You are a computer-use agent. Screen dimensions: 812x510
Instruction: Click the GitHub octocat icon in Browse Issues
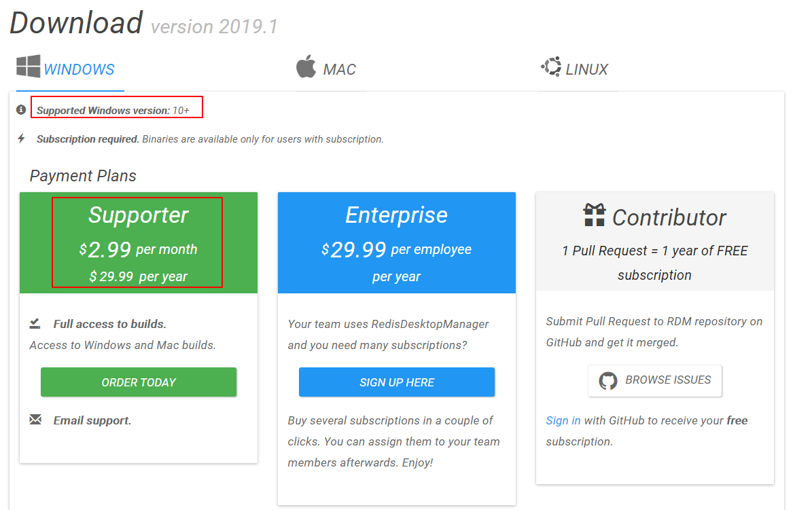(x=608, y=380)
